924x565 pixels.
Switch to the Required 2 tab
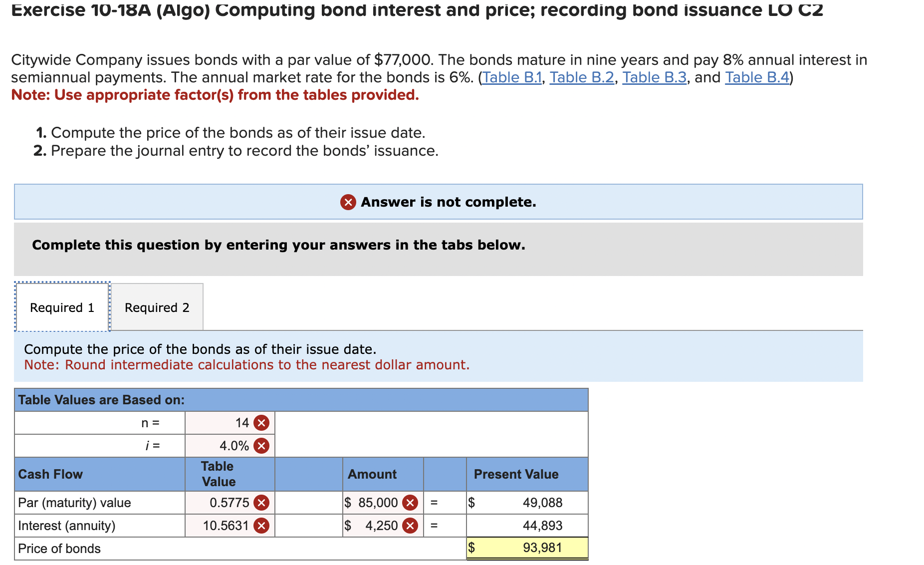pyautogui.click(x=157, y=307)
